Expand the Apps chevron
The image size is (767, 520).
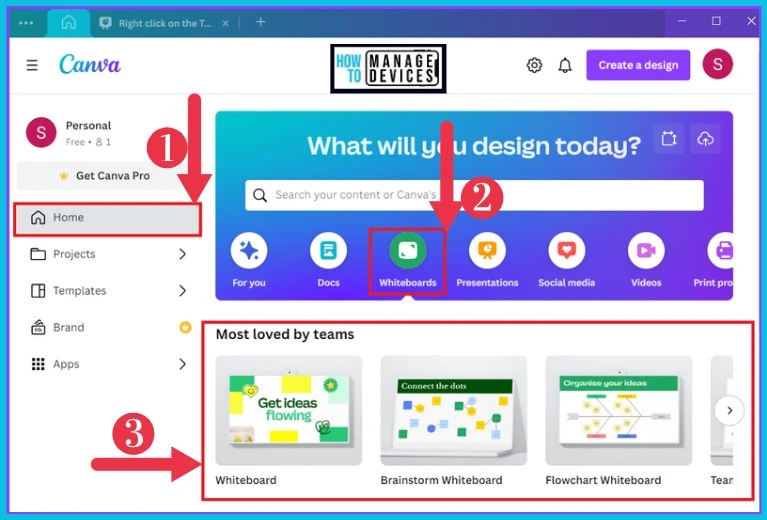coord(182,364)
